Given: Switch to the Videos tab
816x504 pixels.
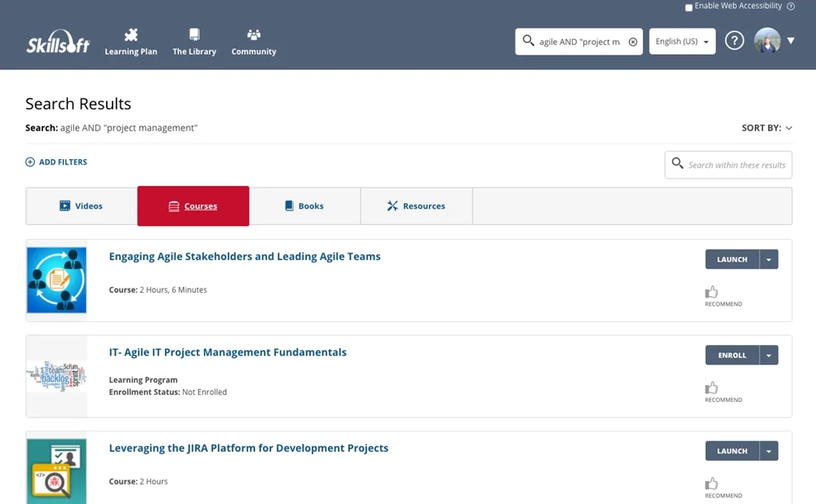Looking at the screenshot, I should pos(82,206).
